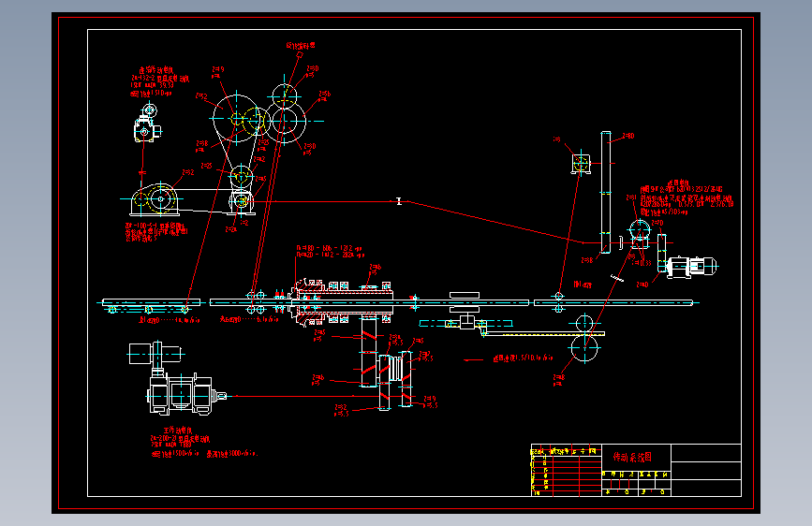Select the long shaft segment at far left
Viewport: 812px width, 526px height.
coord(151,302)
